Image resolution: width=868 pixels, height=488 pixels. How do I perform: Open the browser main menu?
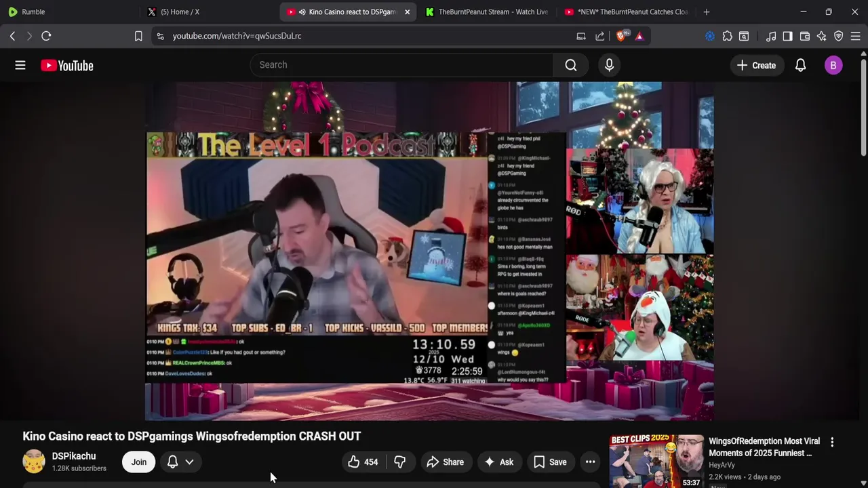[856, 36]
